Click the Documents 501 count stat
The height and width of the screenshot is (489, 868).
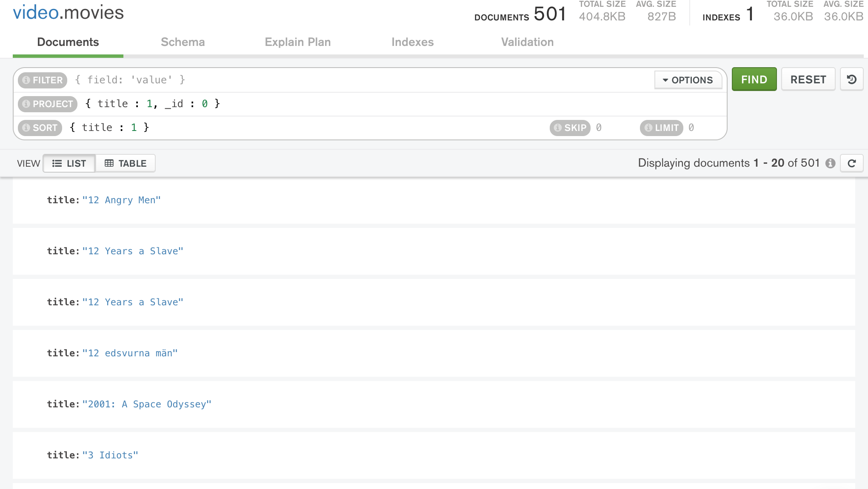click(520, 14)
